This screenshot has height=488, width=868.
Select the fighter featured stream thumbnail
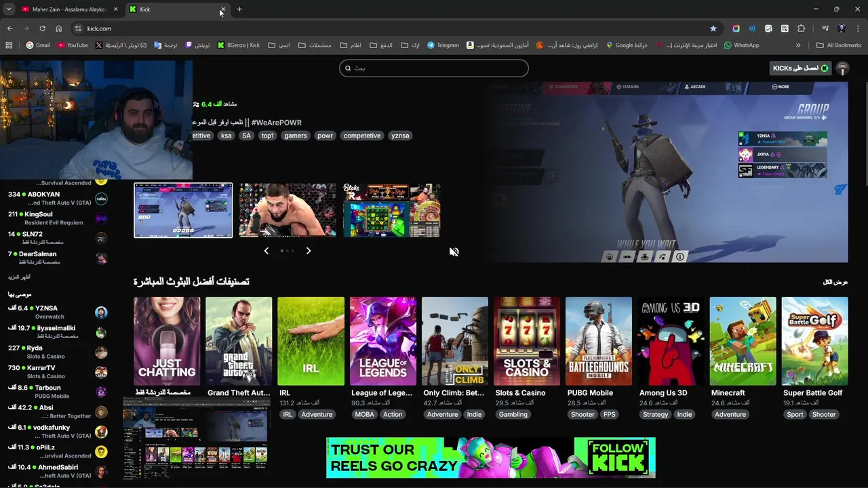click(288, 210)
